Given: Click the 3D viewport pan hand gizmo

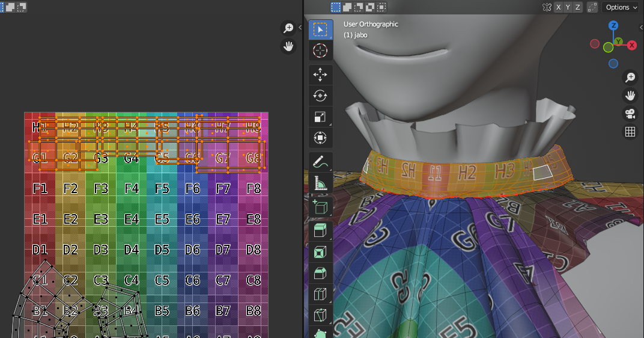Looking at the screenshot, I should [630, 96].
